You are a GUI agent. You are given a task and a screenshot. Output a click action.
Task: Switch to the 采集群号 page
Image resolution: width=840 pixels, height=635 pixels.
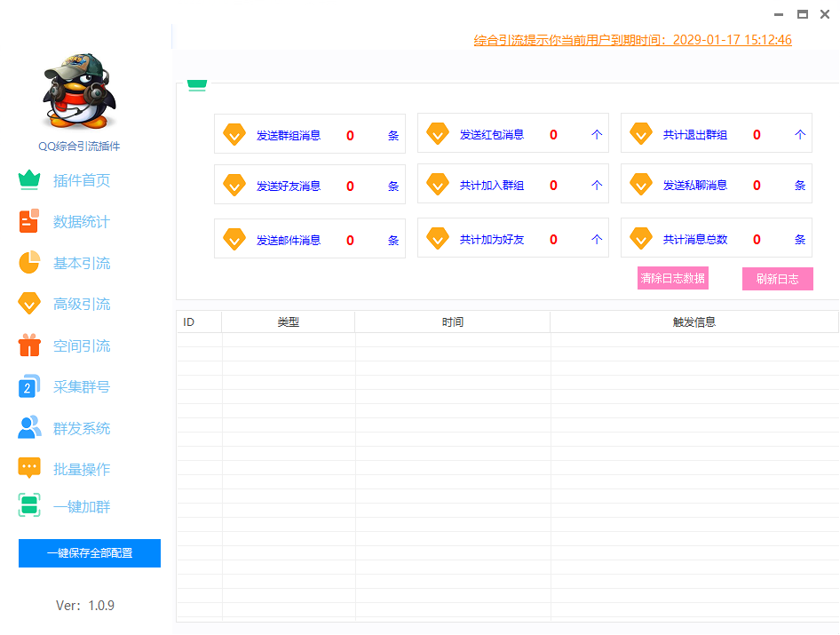pyautogui.click(x=82, y=387)
